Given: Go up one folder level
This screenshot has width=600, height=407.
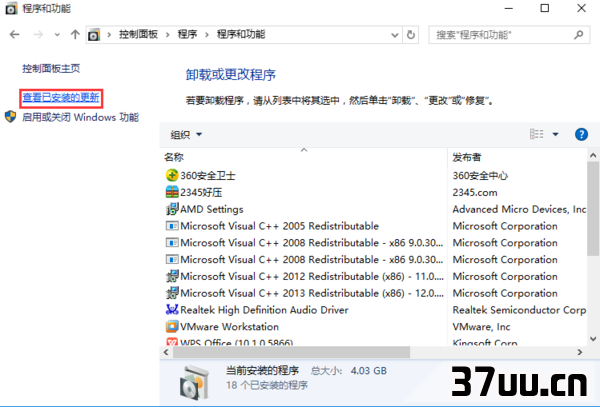Looking at the screenshot, I should click(75, 35).
